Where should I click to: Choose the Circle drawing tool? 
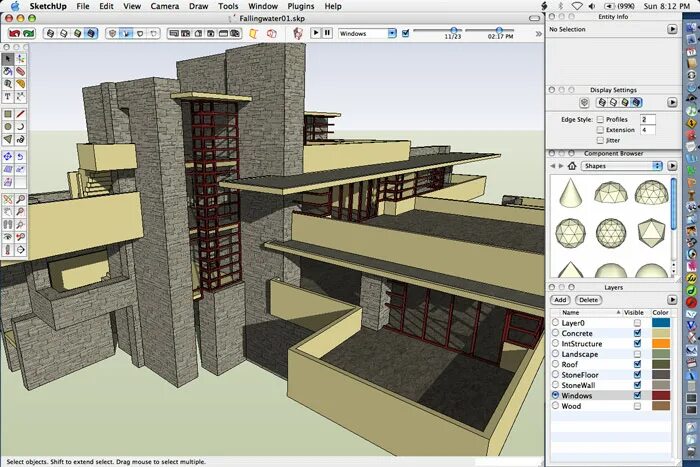coord(8,127)
